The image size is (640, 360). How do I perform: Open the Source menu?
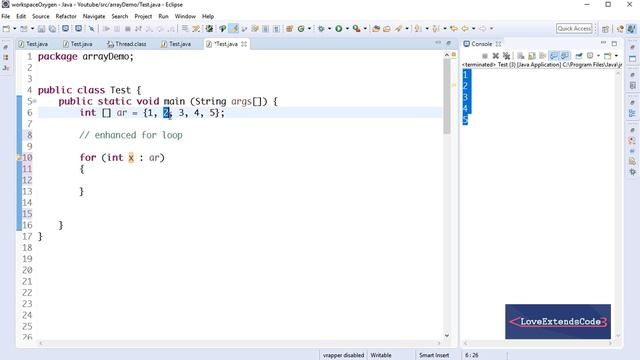40,16
